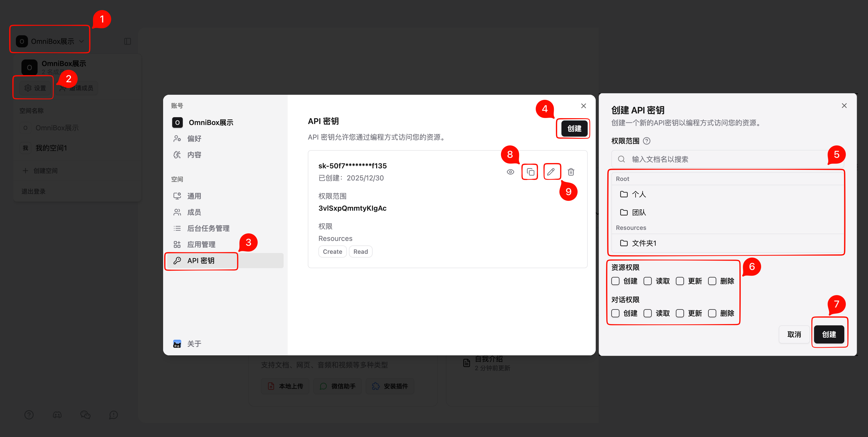Open the OmniBox展示 workspace dropdown
This screenshot has width=868, height=437.
click(x=49, y=41)
